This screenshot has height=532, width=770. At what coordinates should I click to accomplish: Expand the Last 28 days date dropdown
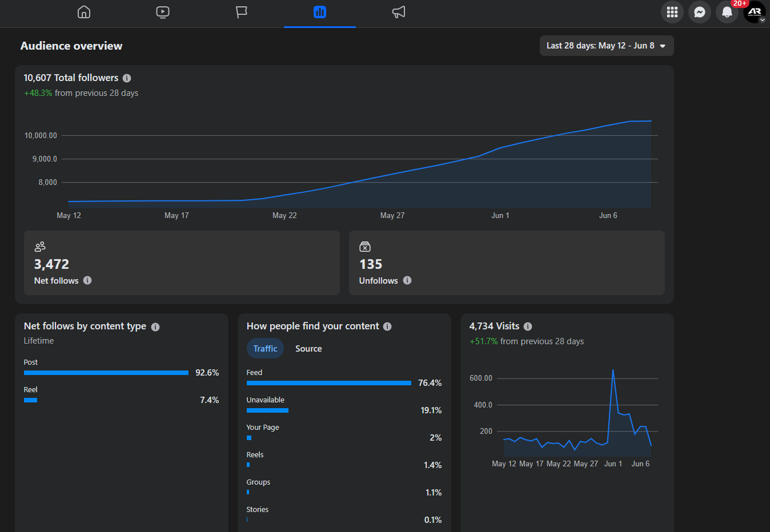point(607,46)
